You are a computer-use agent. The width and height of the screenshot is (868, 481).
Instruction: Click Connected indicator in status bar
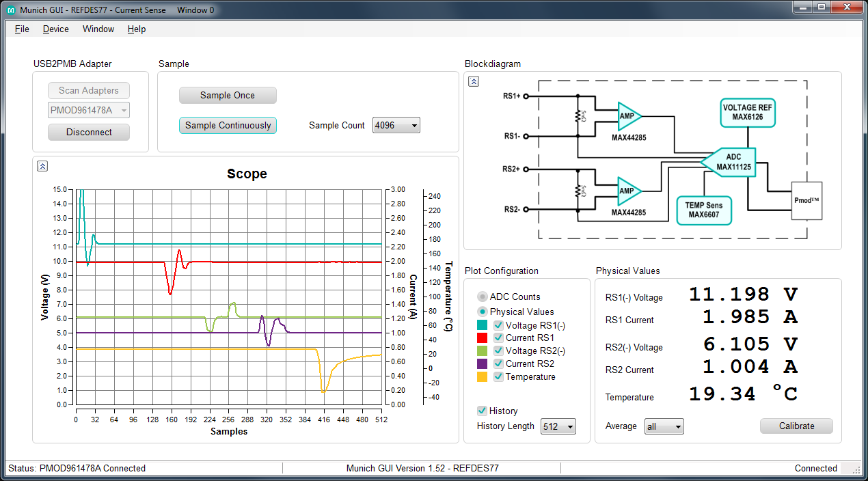[x=815, y=468]
